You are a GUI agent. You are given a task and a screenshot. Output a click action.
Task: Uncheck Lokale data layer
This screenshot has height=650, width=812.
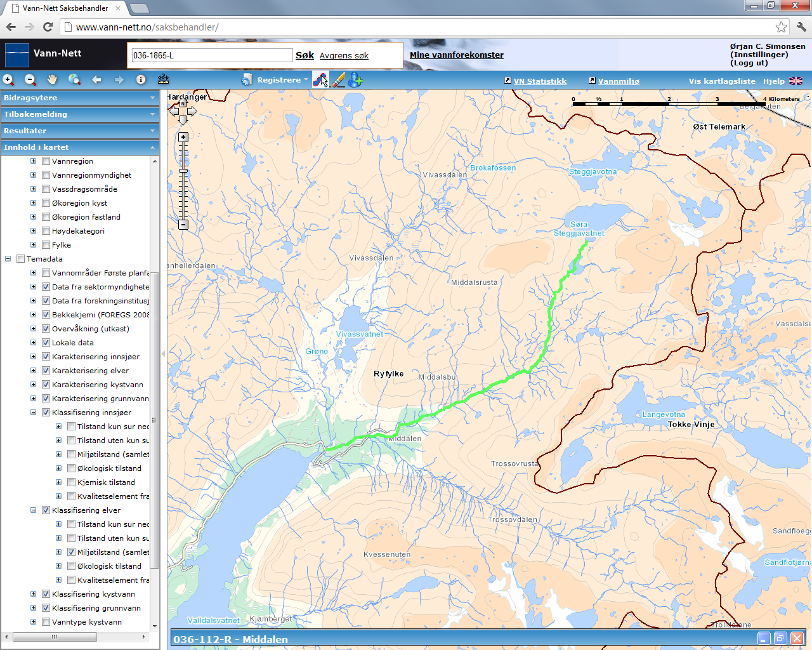click(x=46, y=343)
